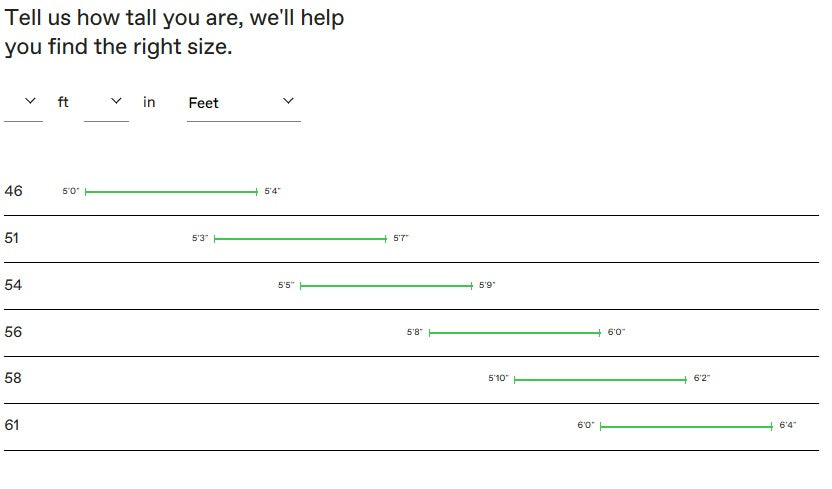Select size 58 row label
This screenshot has height=489, width=832.
[13, 378]
